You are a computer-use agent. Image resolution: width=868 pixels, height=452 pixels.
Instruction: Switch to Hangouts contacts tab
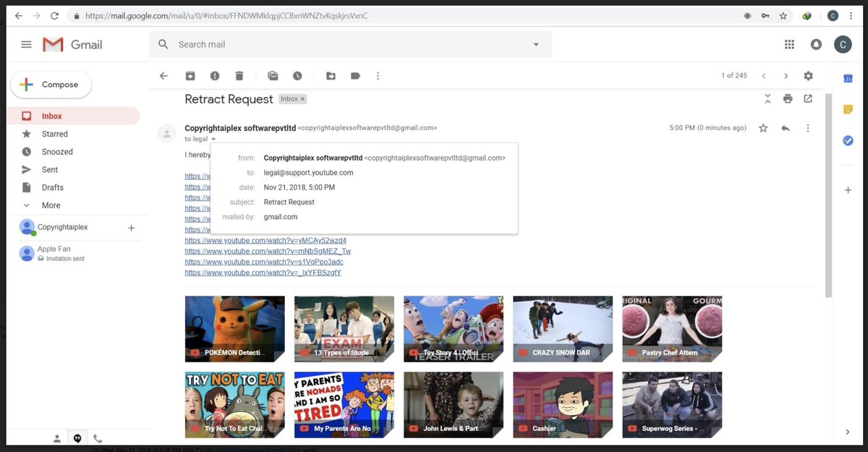click(57, 438)
